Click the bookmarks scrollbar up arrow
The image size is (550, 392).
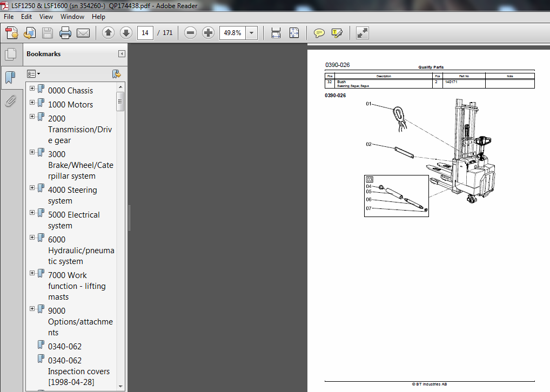click(x=120, y=86)
